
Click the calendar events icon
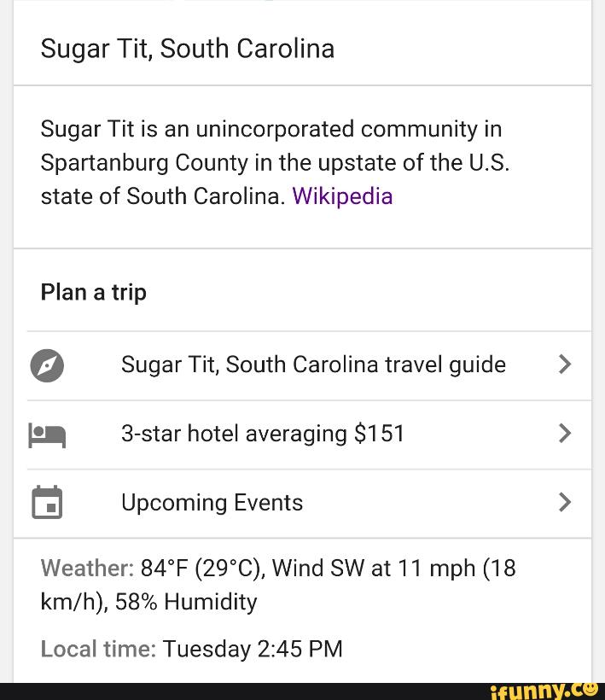coord(47,503)
